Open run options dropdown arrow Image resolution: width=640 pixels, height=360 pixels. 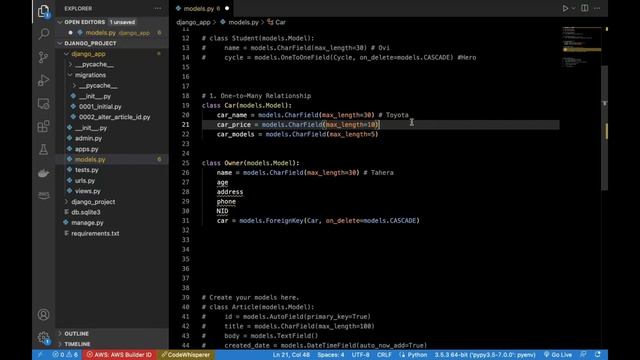[573, 8]
